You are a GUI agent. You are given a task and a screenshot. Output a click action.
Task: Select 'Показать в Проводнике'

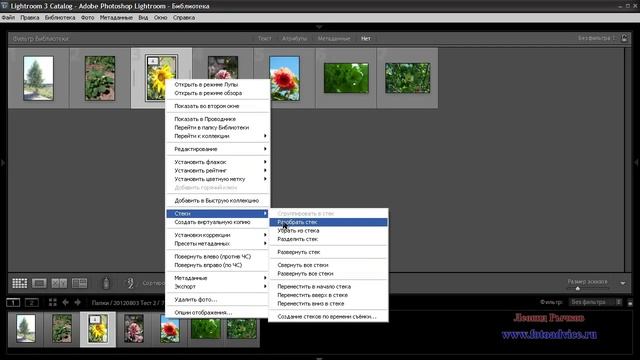coord(218,119)
